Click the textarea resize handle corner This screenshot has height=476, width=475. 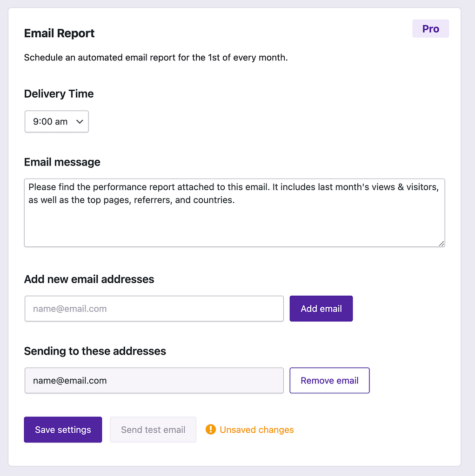[442, 244]
